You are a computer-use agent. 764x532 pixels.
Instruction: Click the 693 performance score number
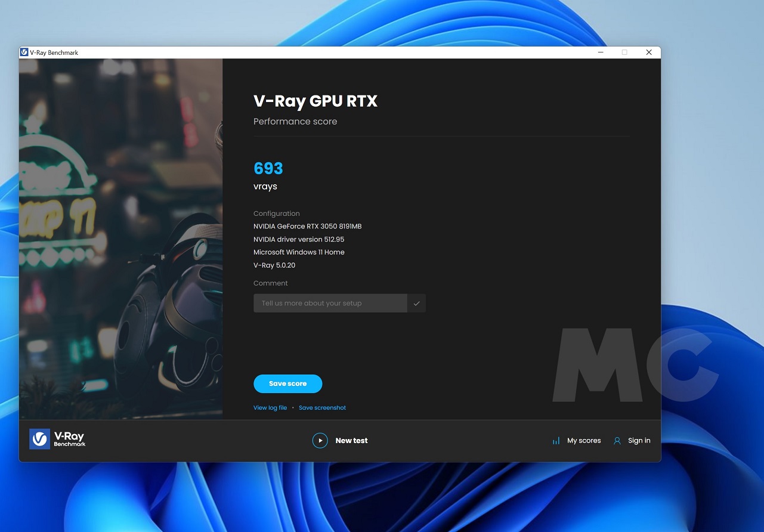268,168
